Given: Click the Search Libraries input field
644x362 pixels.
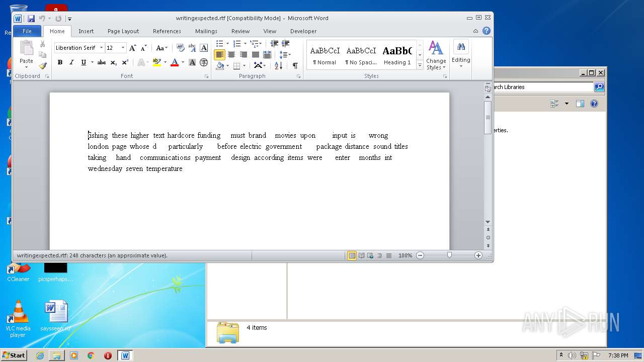Looking at the screenshot, I should pyautogui.click(x=542, y=87).
